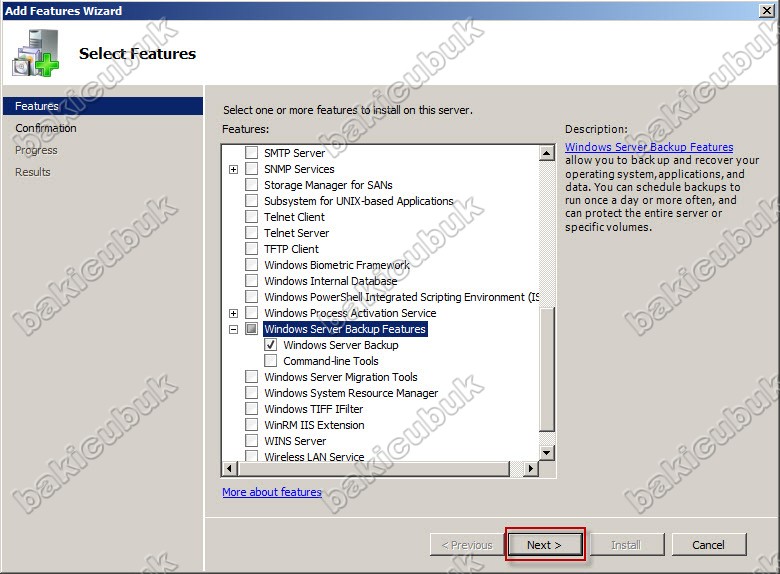
Task: Click the features list scroll down arrow
Action: (547, 452)
